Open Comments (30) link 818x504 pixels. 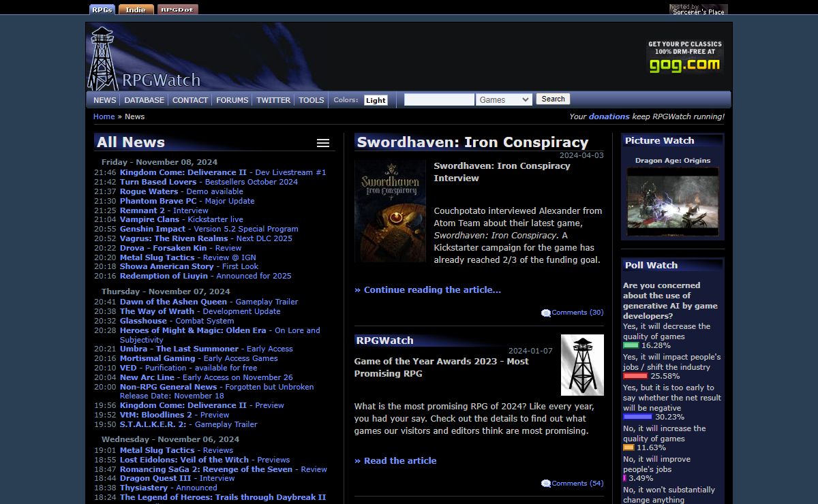[577, 313]
